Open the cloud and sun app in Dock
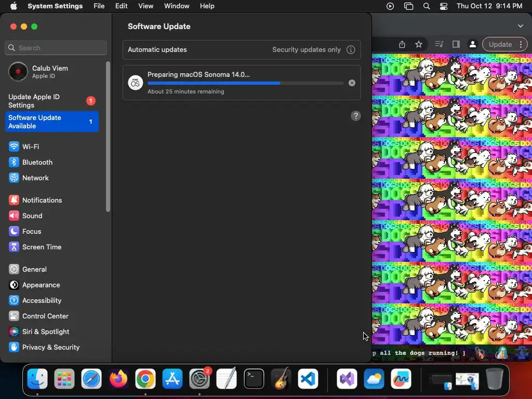This screenshot has height=399, width=532. click(x=374, y=379)
